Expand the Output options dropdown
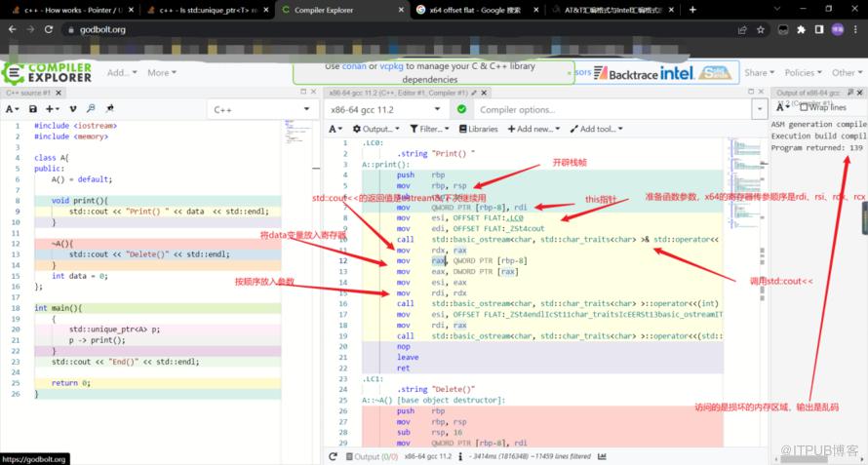This screenshot has height=465, width=868. 374,129
